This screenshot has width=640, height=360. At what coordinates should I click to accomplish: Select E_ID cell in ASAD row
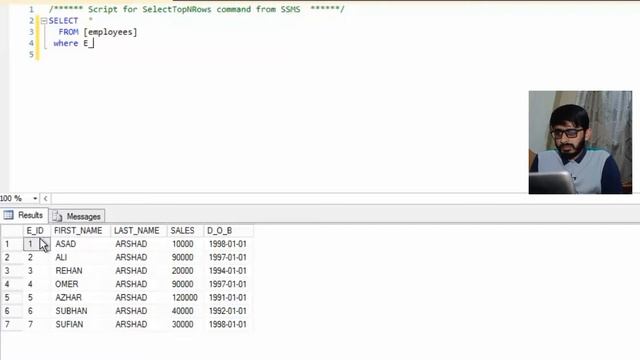[x=36, y=244]
